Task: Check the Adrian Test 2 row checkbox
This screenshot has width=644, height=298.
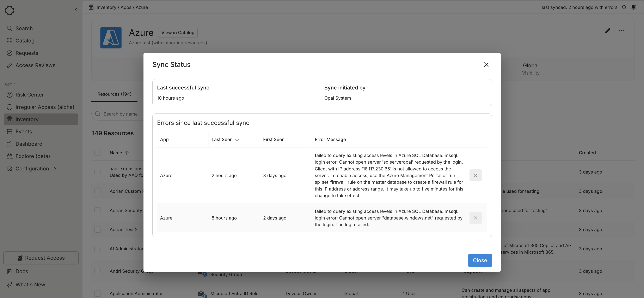Action: tap(98, 230)
